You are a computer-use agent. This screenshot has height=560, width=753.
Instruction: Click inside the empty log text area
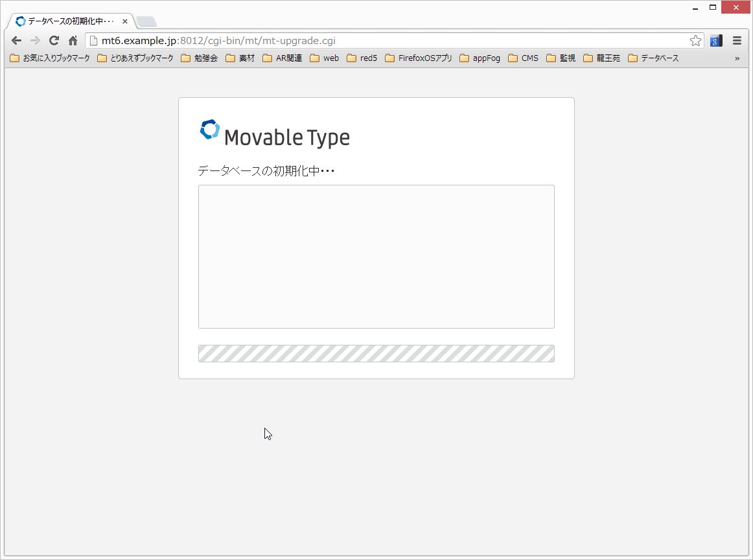click(376, 257)
